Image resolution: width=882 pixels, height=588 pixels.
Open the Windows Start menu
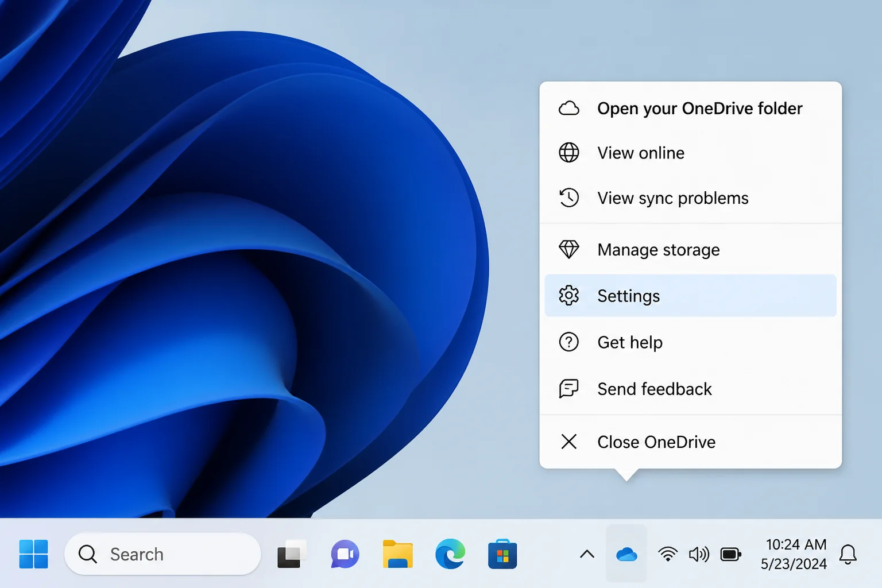(33, 554)
